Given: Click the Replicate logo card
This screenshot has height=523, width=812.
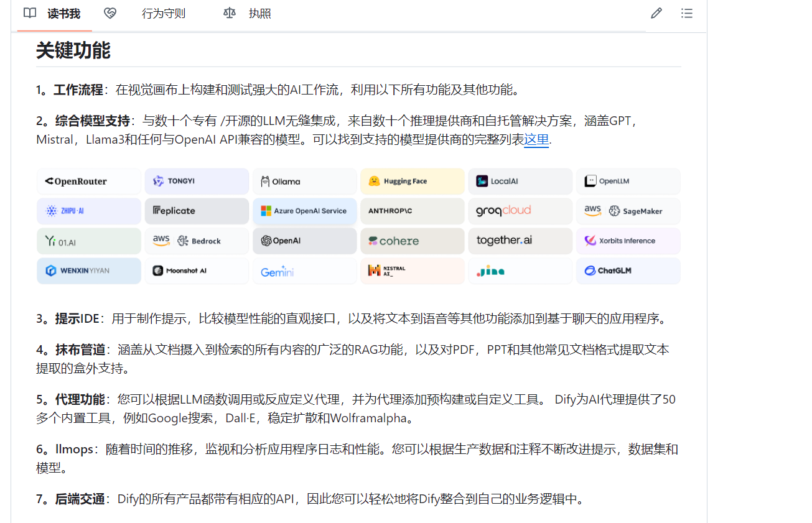Looking at the screenshot, I should (x=197, y=211).
